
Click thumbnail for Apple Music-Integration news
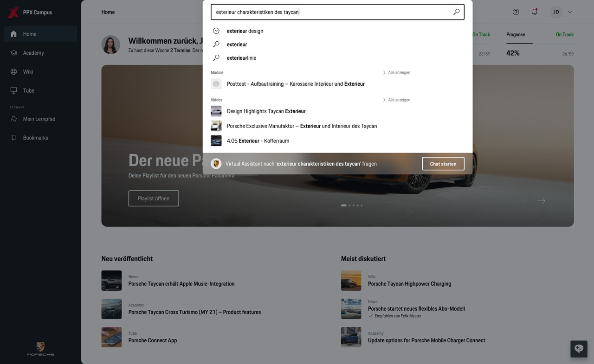tap(111, 281)
